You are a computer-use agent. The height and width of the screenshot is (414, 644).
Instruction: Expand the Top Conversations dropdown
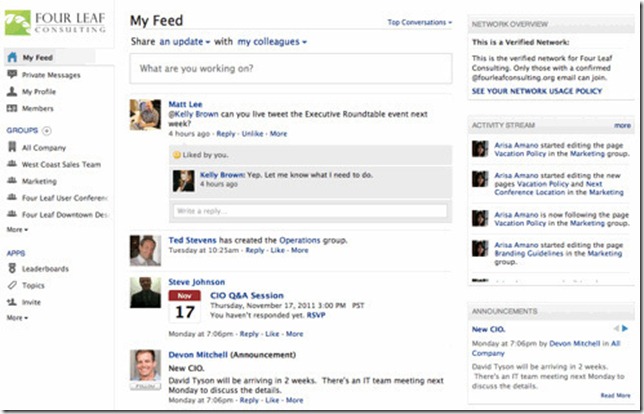pyautogui.click(x=420, y=21)
